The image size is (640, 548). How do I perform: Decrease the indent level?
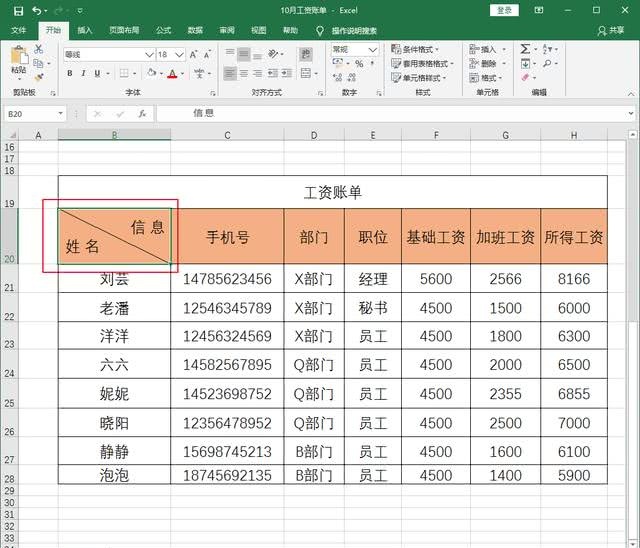(273, 73)
